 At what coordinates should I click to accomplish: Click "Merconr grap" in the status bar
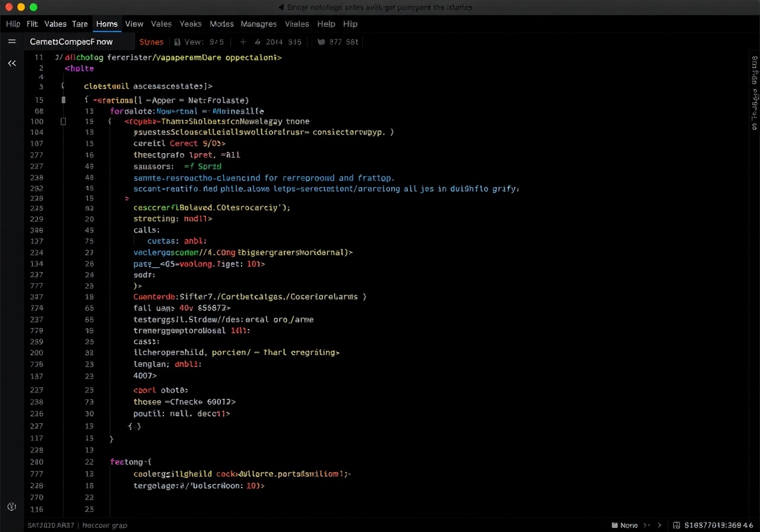point(104,525)
